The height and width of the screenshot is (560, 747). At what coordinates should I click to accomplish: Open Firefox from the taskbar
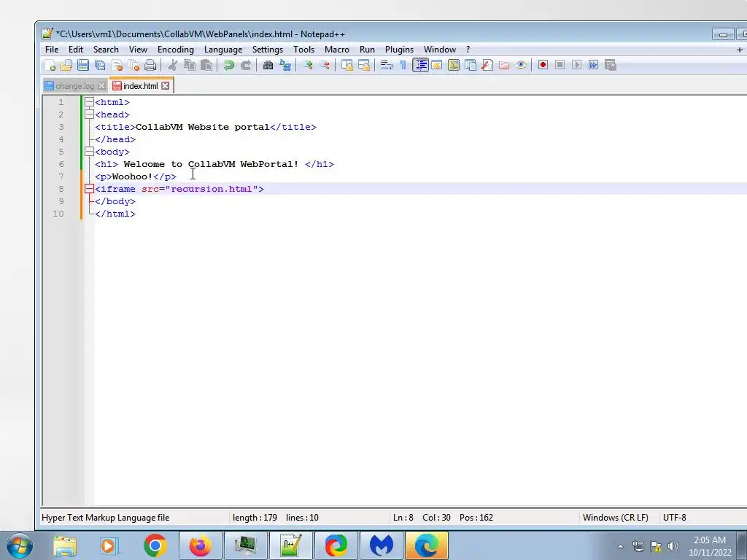(x=200, y=545)
